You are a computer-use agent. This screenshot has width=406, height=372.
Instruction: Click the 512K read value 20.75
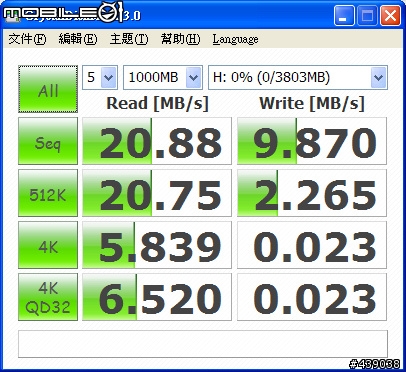click(157, 193)
